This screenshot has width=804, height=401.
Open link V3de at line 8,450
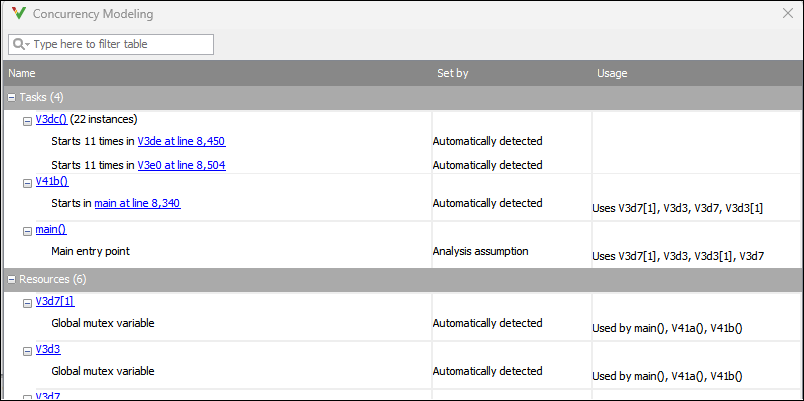pyautogui.click(x=182, y=141)
